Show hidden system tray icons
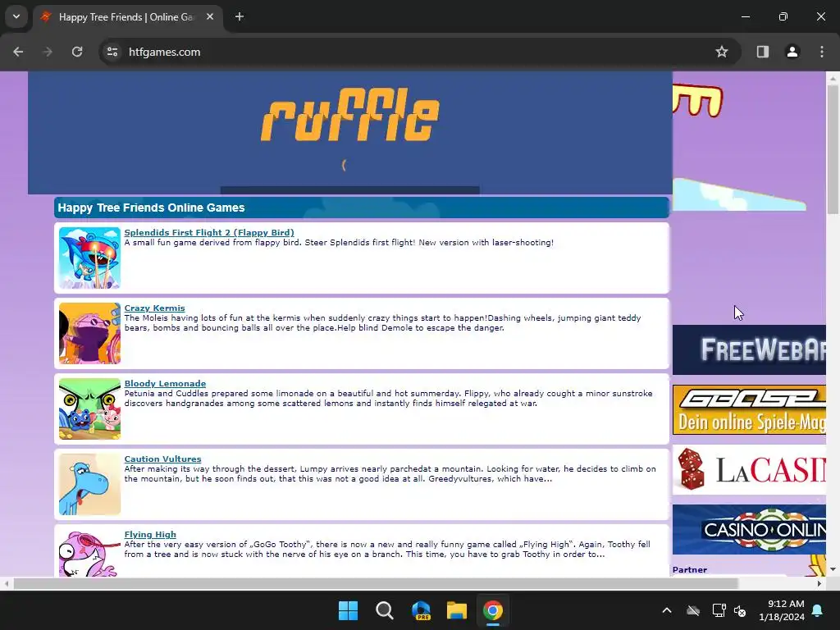 667,610
